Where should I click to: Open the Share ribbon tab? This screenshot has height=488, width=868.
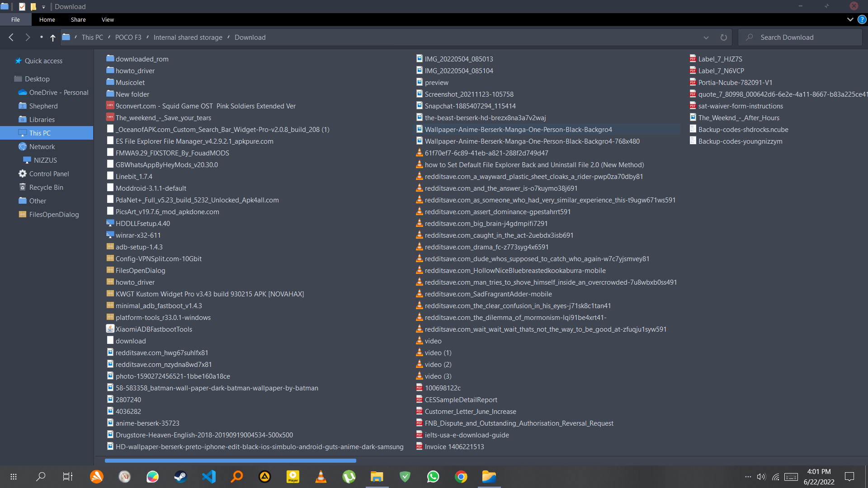(x=78, y=19)
